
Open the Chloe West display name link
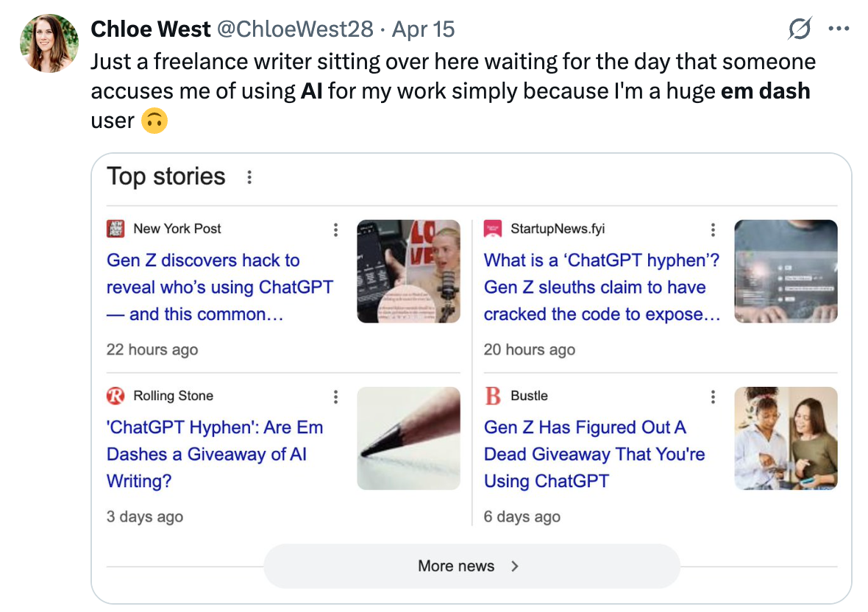150,29
